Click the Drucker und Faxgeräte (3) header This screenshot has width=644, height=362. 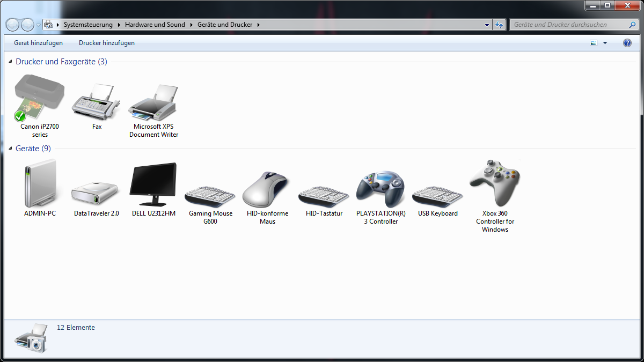(62, 62)
